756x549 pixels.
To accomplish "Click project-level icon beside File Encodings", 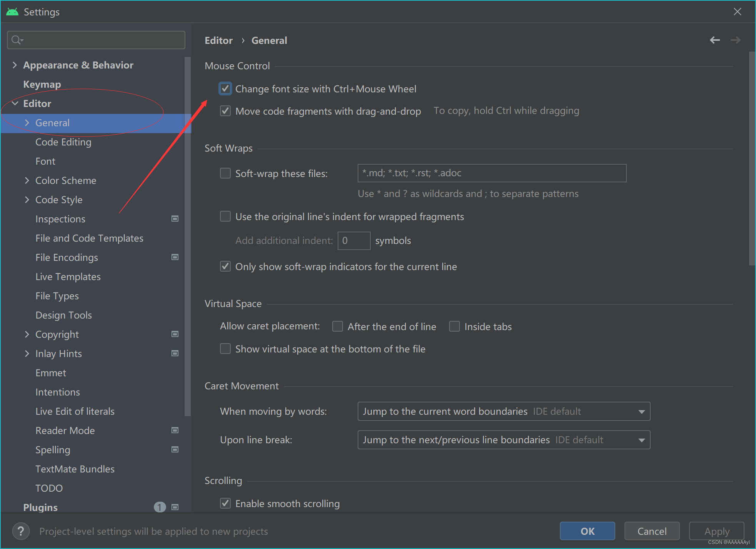I will [x=175, y=257].
